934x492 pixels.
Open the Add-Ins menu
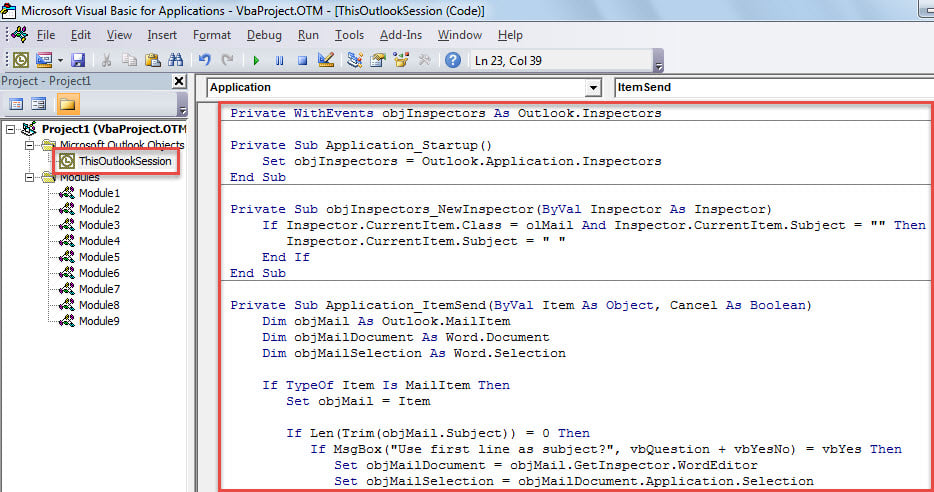(401, 35)
